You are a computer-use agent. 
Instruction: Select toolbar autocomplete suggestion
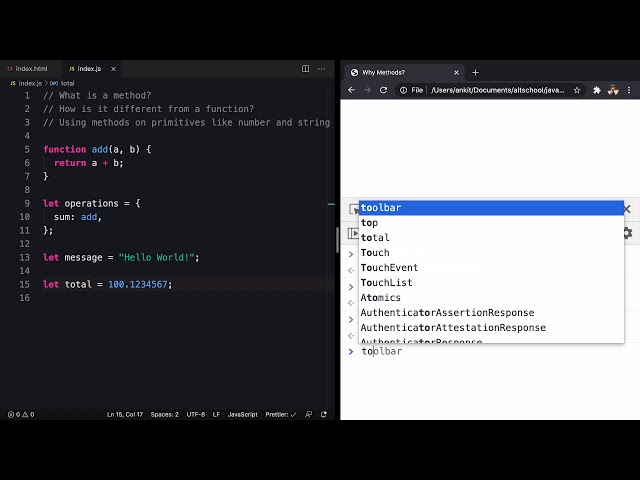tap(491, 208)
